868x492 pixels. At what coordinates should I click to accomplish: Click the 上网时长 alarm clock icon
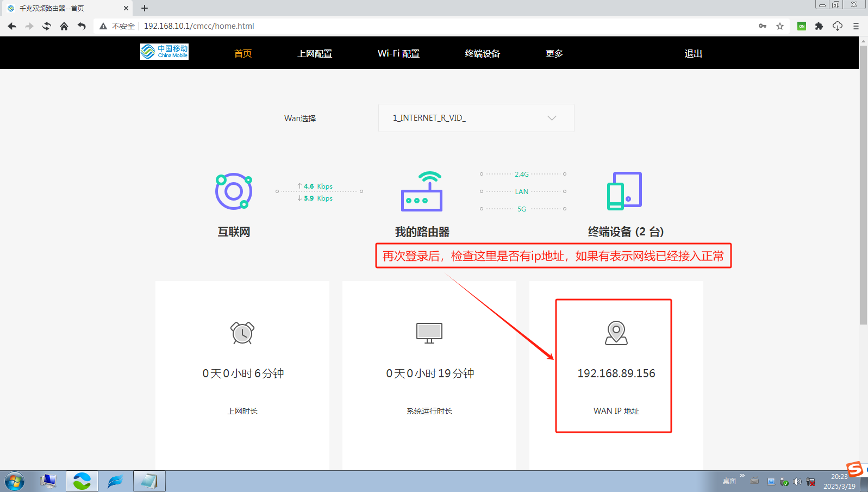[242, 333]
